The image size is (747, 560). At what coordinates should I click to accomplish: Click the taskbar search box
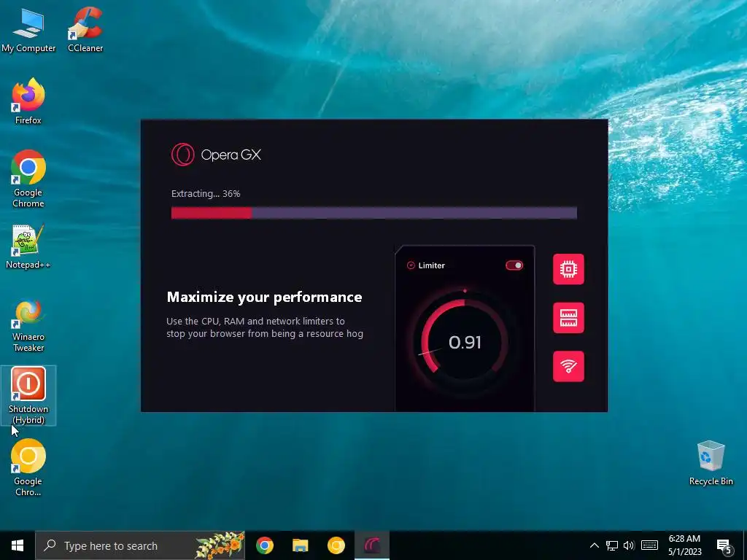(x=140, y=545)
